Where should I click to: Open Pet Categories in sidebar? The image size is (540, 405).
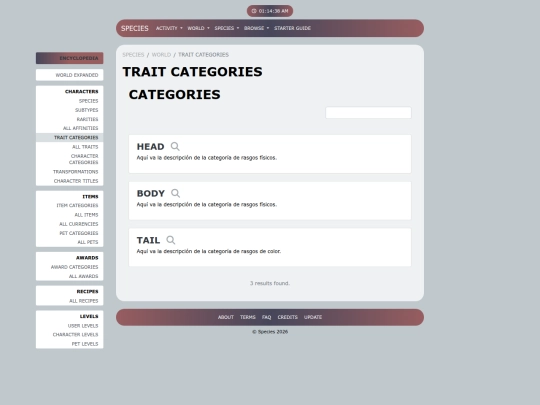click(x=79, y=233)
